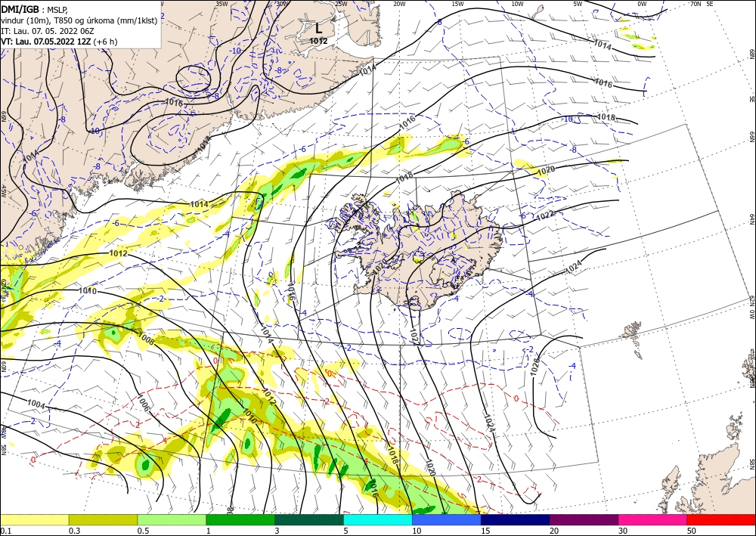Select the pink 30–50 legend swatch

pyautogui.click(x=653, y=519)
